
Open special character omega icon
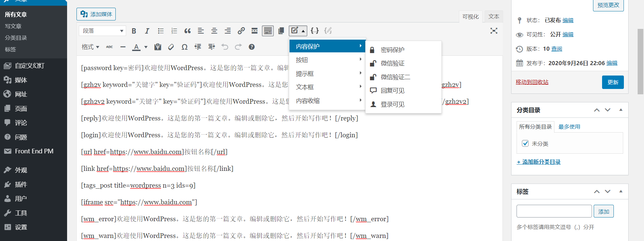point(184,47)
